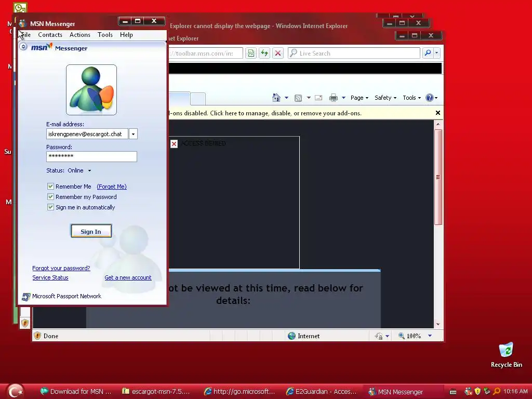Image resolution: width=532 pixels, height=399 pixels.
Task: Click the 10:16 AM clock
Action: click(x=515, y=392)
